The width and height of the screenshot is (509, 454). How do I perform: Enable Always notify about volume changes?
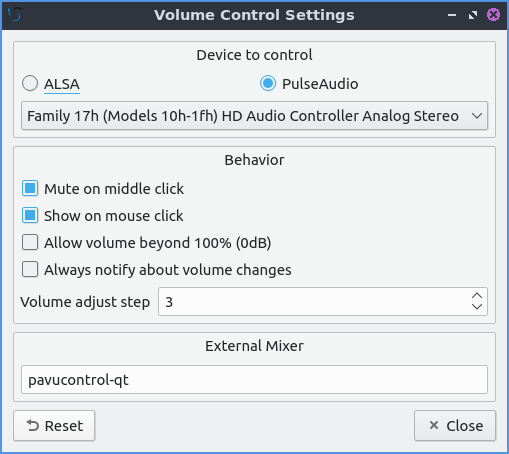[30, 269]
